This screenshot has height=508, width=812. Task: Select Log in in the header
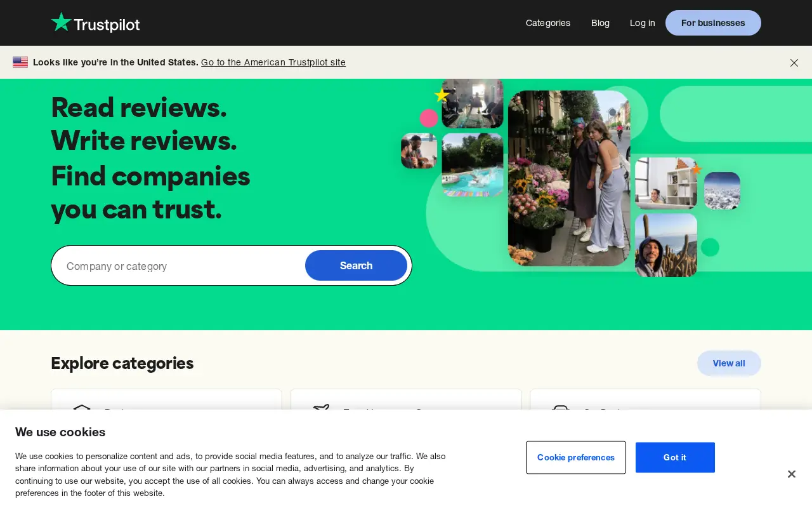click(x=642, y=23)
